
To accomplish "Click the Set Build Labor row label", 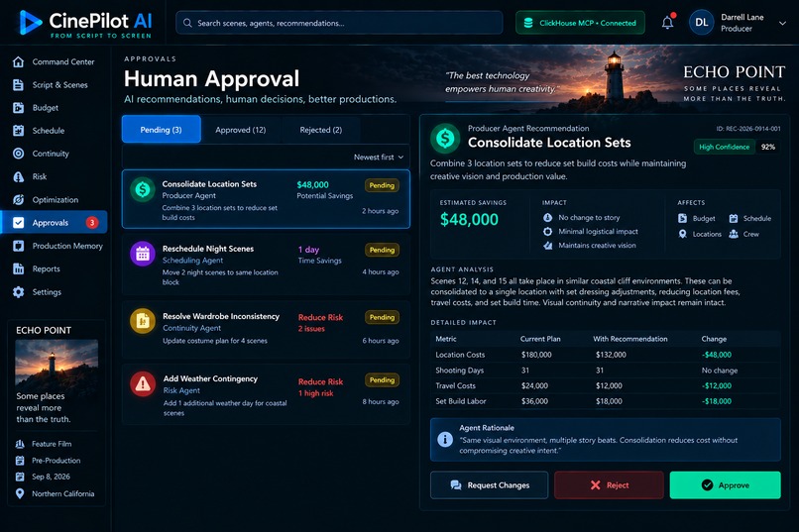I will [x=461, y=401].
